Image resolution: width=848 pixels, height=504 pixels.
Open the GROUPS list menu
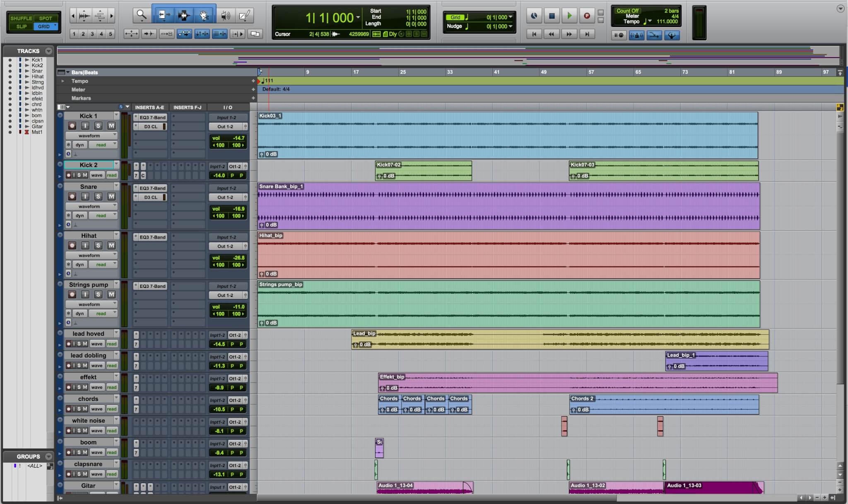tap(49, 456)
